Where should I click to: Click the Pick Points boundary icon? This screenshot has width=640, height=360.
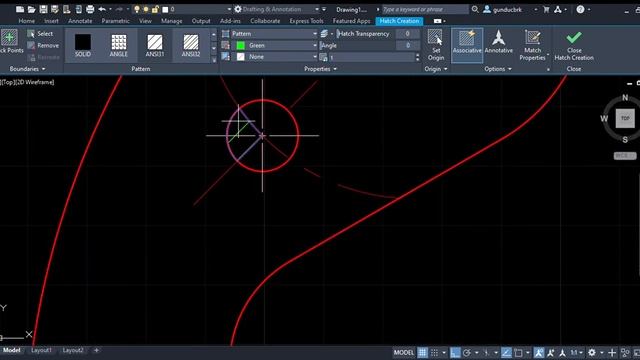coord(9,38)
